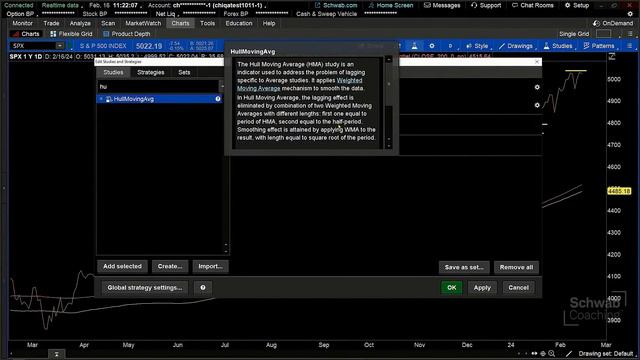Open Style menu in chart toolbar
Screen dimensions: 640x360
477,46
